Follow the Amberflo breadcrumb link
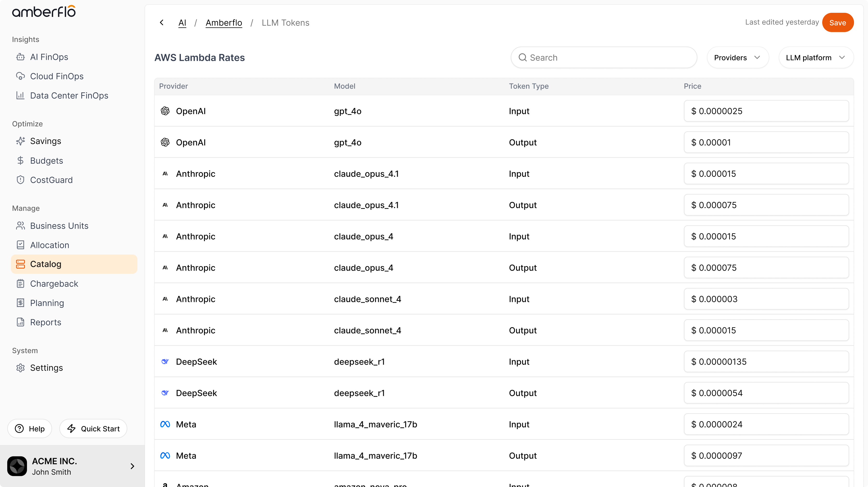The height and width of the screenshot is (487, 868). pos(224,23)
